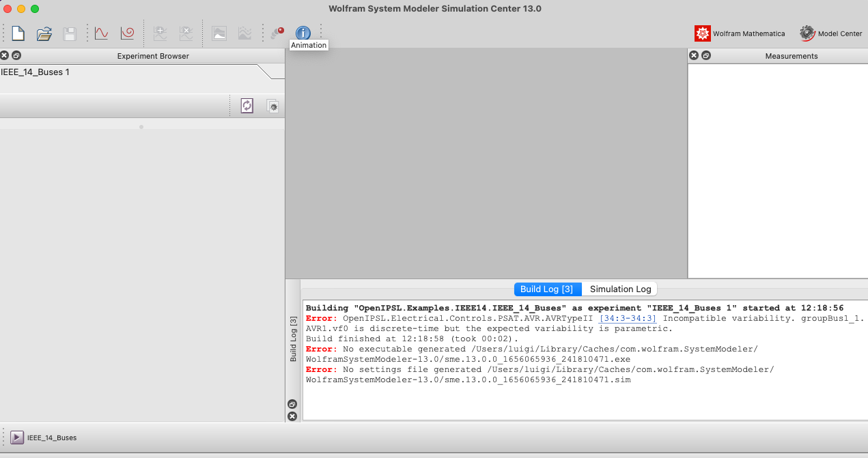The image size is (868, 458).
Task: Open simulation settings in Experiment Browser
Action: [x=272, y=106]
